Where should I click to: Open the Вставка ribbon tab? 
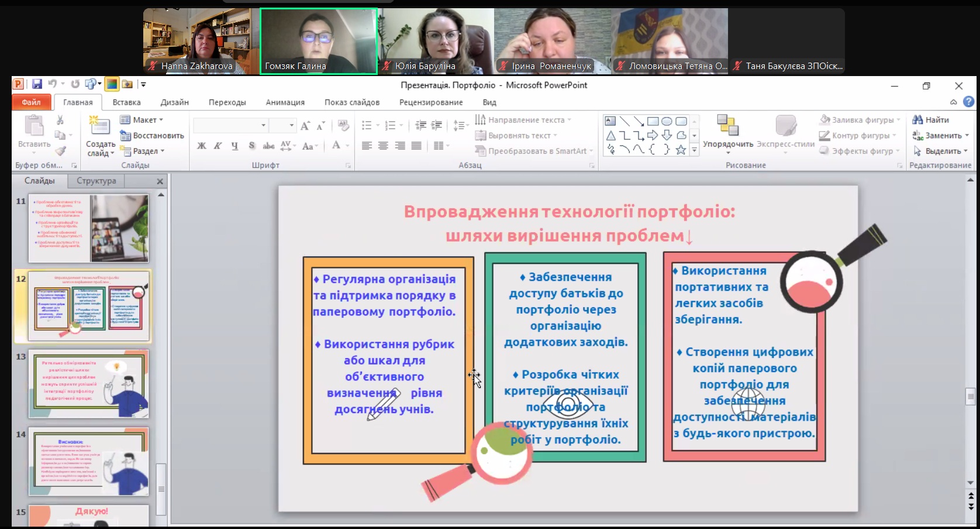(x=126, y=102)
